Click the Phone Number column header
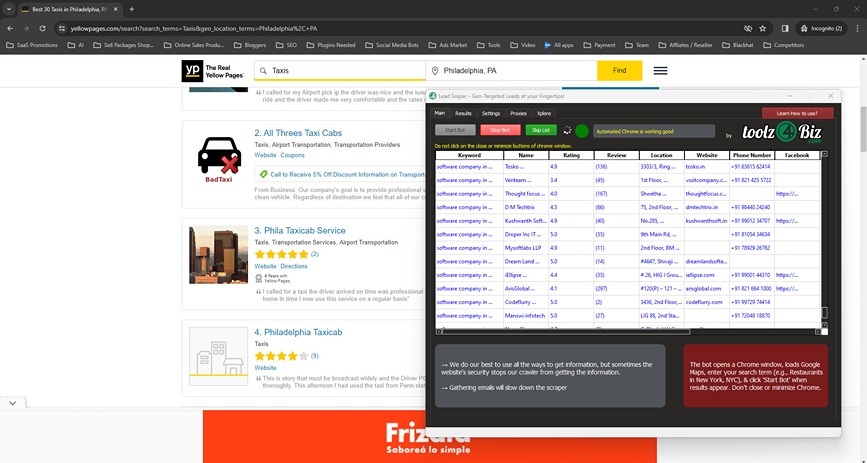 pos(752,155)
